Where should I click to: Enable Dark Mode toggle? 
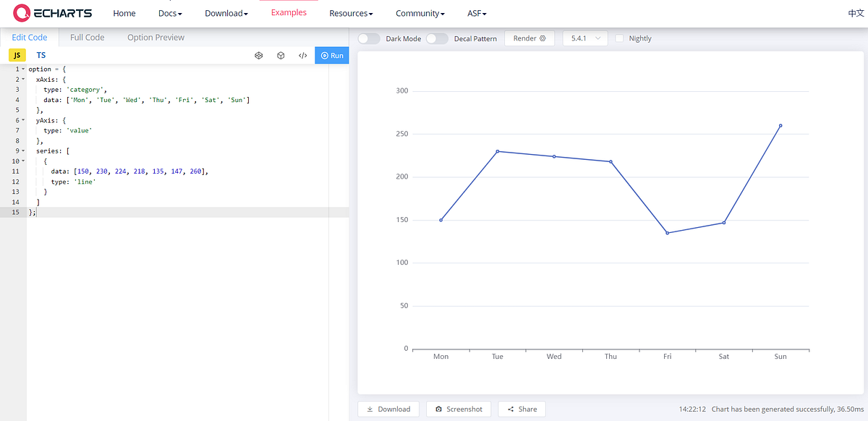click(368, 38)
